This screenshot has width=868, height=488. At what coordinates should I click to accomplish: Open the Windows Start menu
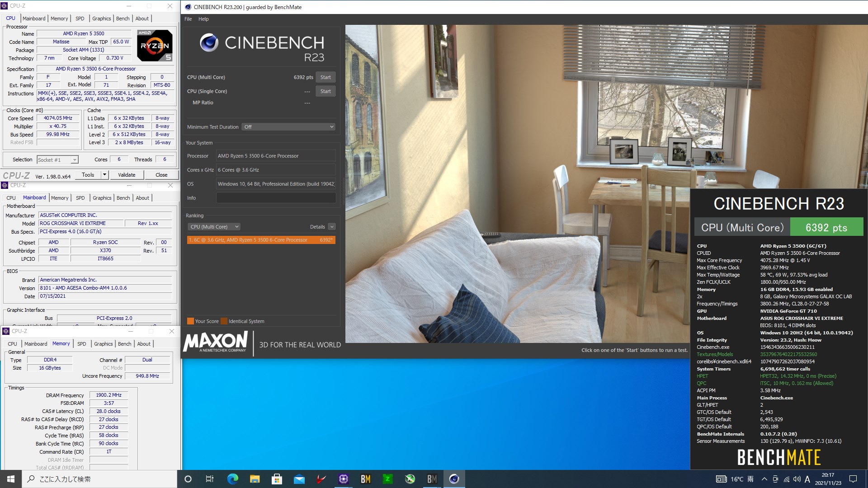click(10, 479)
